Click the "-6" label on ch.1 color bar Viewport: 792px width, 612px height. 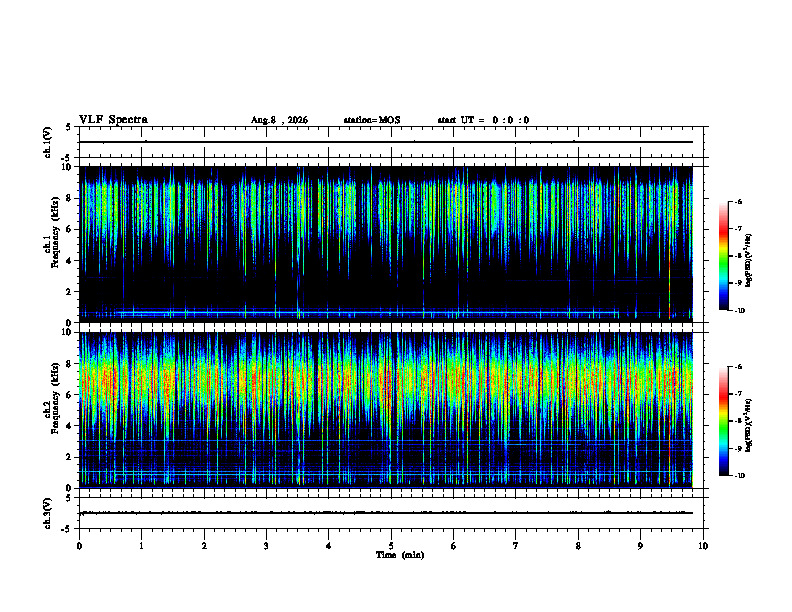739,202
